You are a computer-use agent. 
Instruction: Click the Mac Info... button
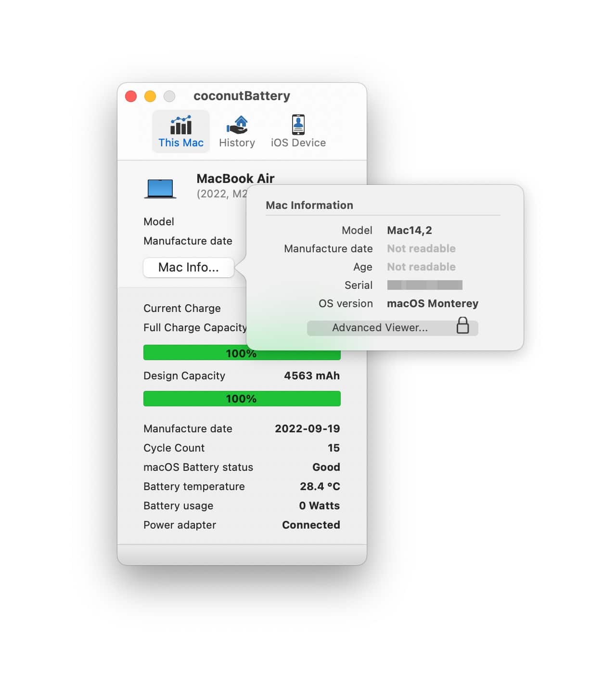tap(189, 268)
